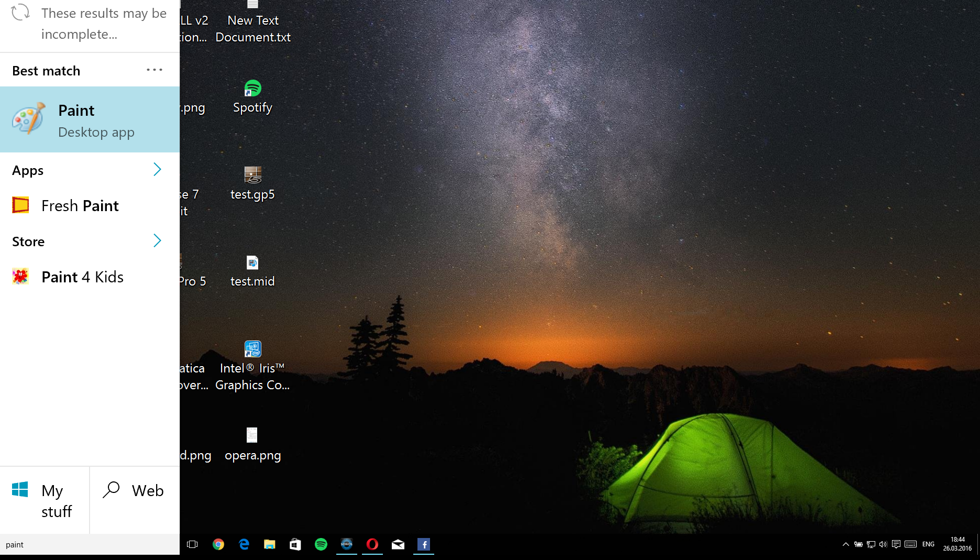Click the 'These results may be incomplete...' notice

[104, 24]
